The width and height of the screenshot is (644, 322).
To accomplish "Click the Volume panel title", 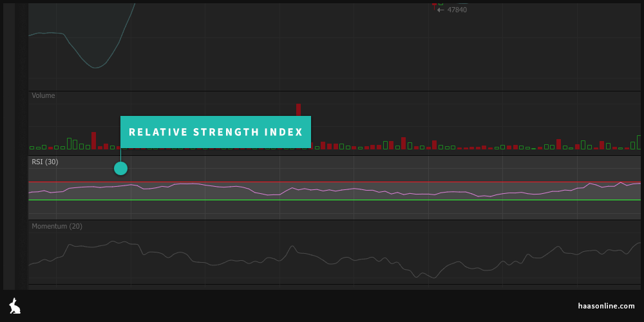I will click(x=43, y=95).
